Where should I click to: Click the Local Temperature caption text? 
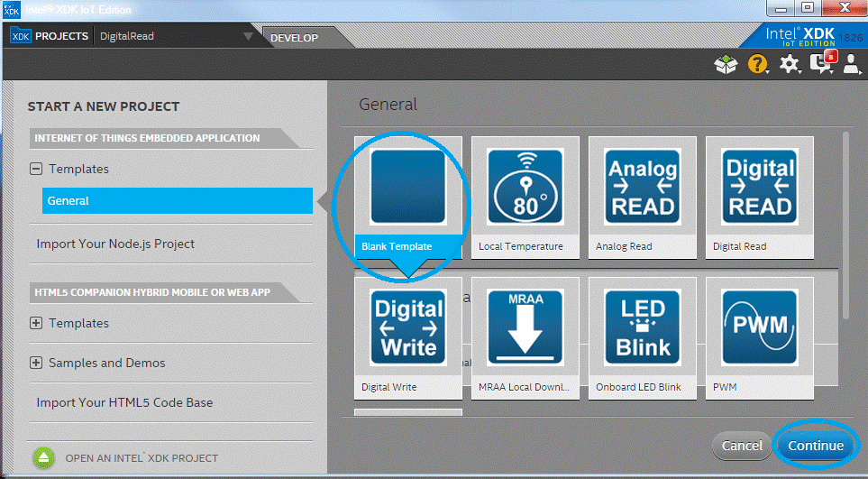pos(520,246)
